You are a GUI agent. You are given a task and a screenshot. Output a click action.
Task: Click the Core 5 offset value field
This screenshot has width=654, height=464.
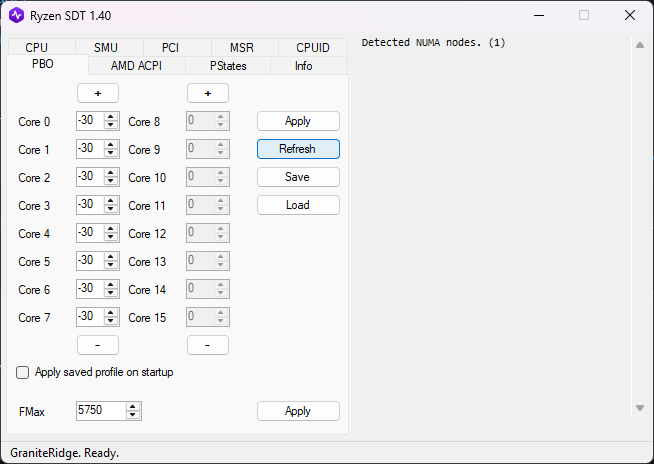(89, 260)
